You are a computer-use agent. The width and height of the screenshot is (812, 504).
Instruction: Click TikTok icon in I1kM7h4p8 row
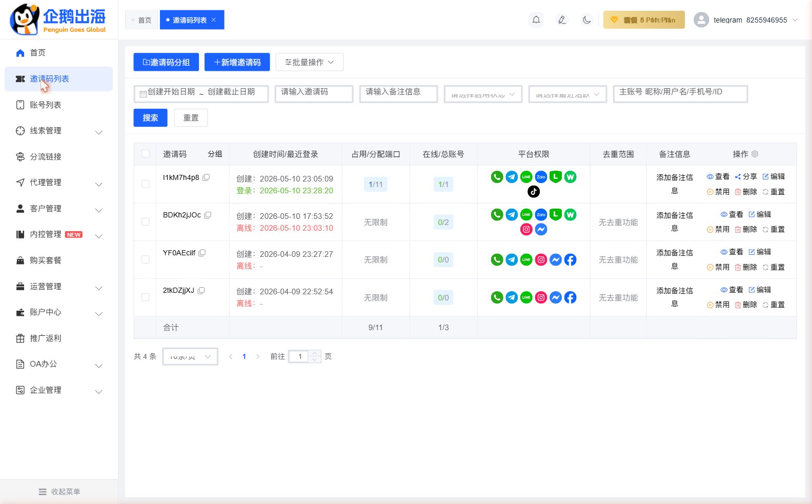click(x=534, y=192)
